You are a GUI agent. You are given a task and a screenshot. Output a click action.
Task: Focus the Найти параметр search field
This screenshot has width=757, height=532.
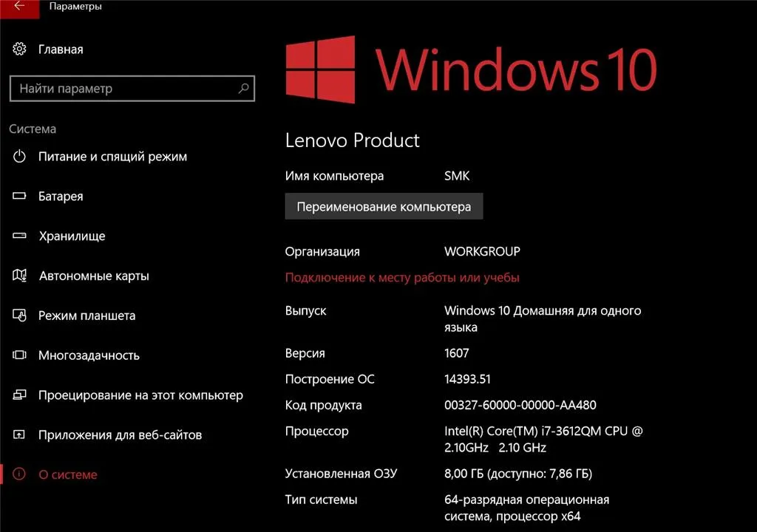click(132, 89)
